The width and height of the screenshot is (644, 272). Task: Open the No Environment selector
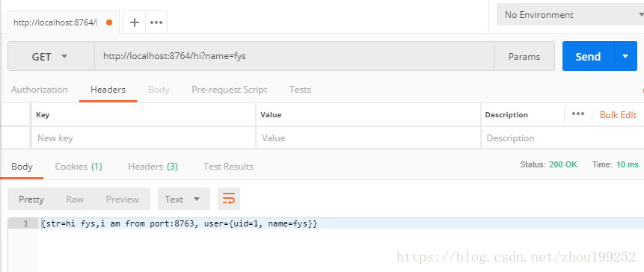571,15
